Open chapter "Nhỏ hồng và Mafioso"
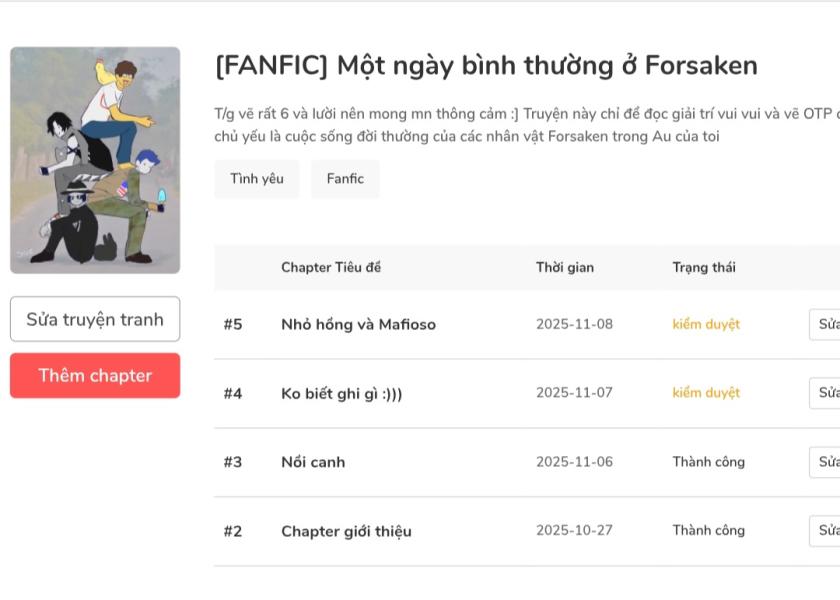The height and width of the screenshot is (600, 840). tap(358, 324)
